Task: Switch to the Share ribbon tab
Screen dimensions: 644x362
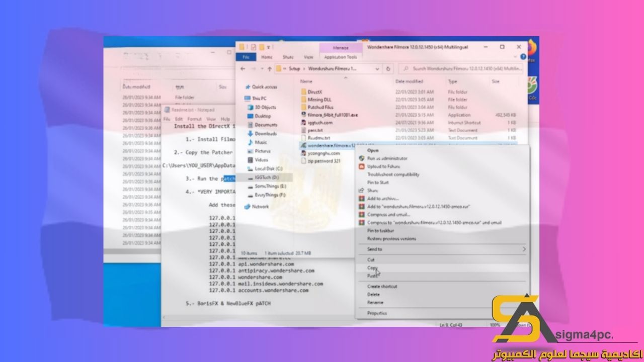Action: click(288, 57)
